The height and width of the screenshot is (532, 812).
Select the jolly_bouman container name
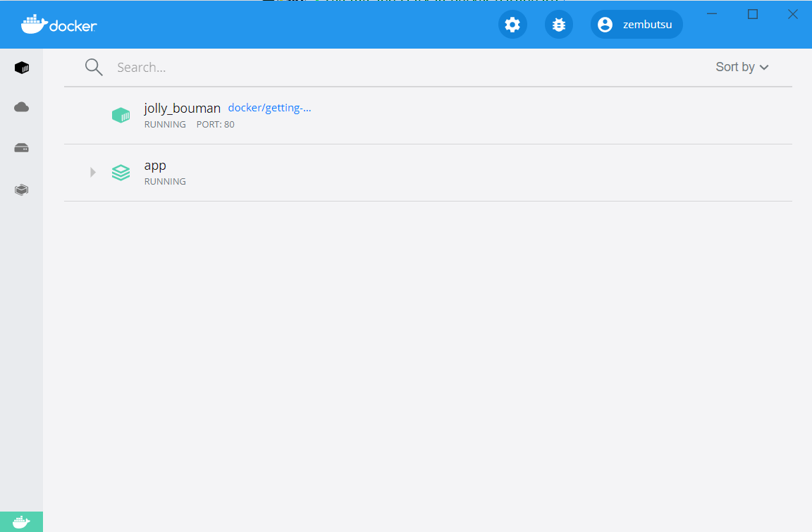click(183, 108)
